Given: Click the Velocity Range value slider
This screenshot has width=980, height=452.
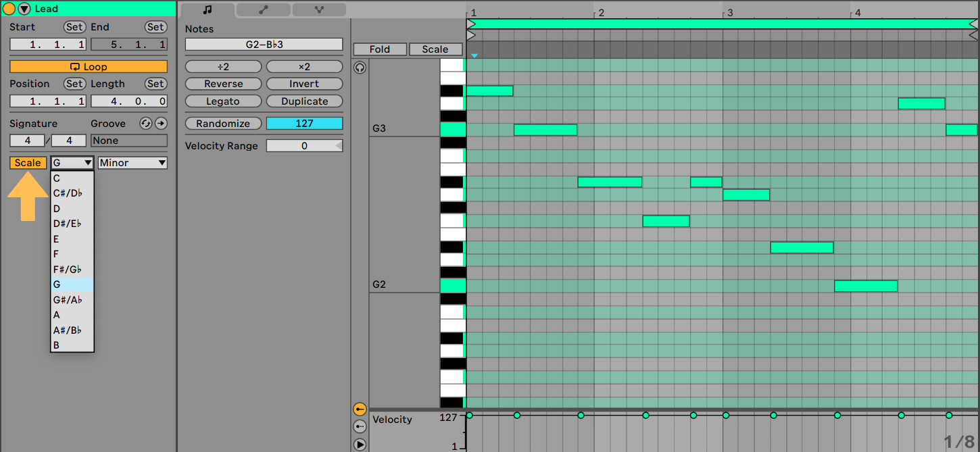Looking at the screenshot, I should pos(304,146).
